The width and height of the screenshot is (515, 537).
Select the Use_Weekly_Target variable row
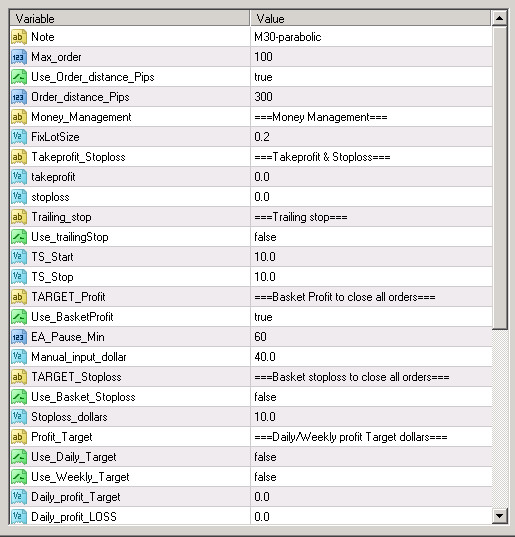tap(251, 477)
